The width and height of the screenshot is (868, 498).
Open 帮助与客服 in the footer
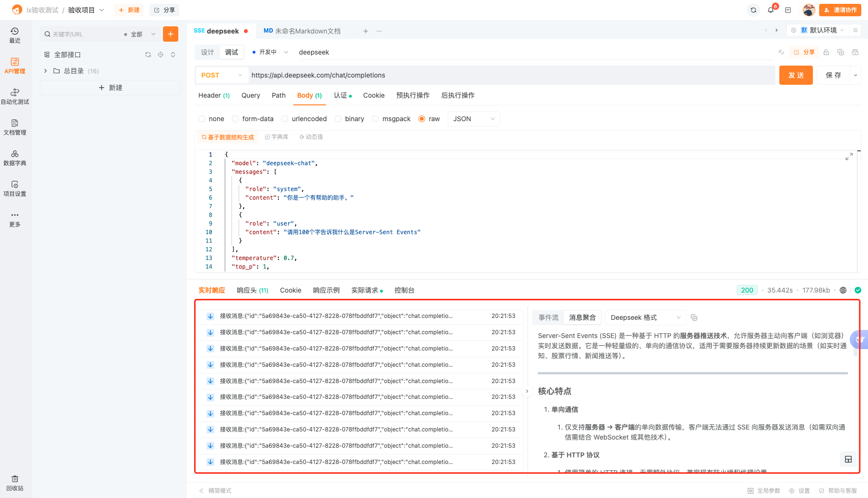838,491
